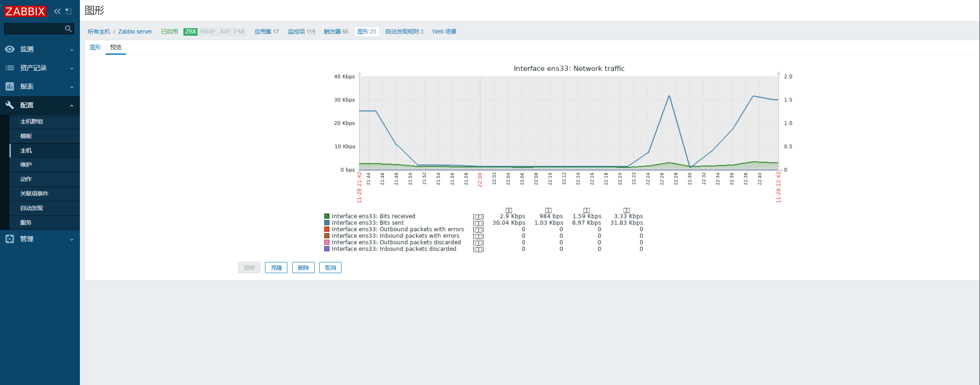
Task: Click the 更新 button
Action: click(249, 268)
